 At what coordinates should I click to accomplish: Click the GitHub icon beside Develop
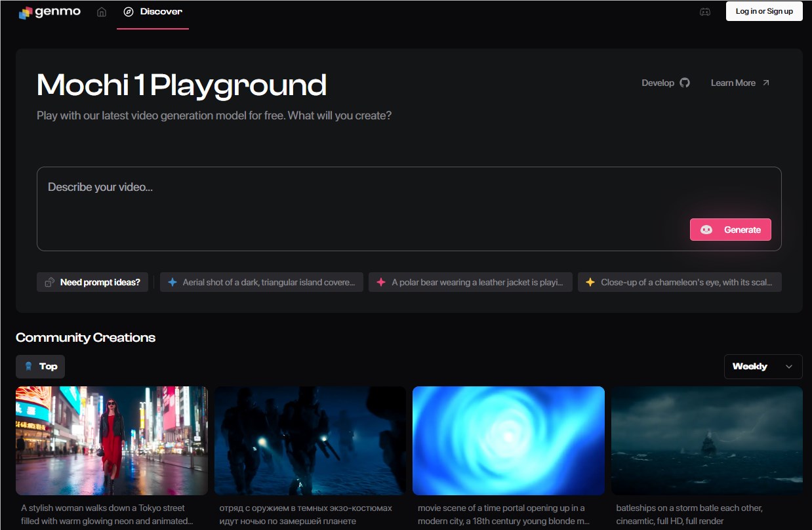685,83
